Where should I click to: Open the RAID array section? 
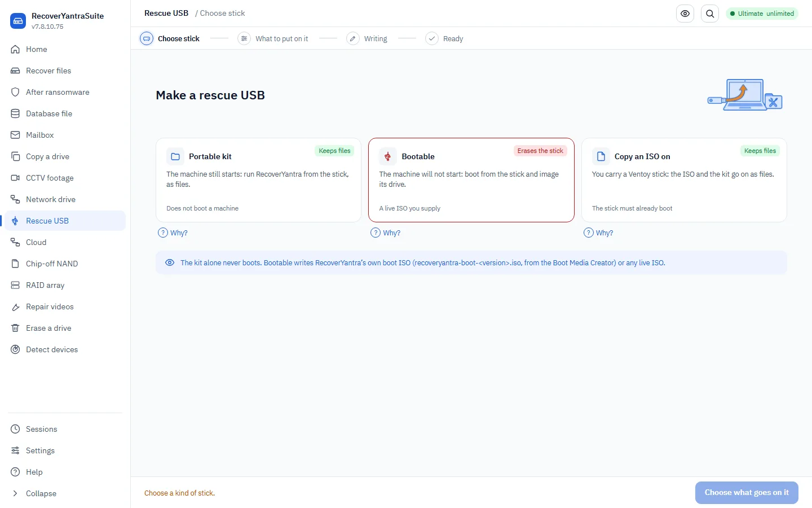click(65, 285)
